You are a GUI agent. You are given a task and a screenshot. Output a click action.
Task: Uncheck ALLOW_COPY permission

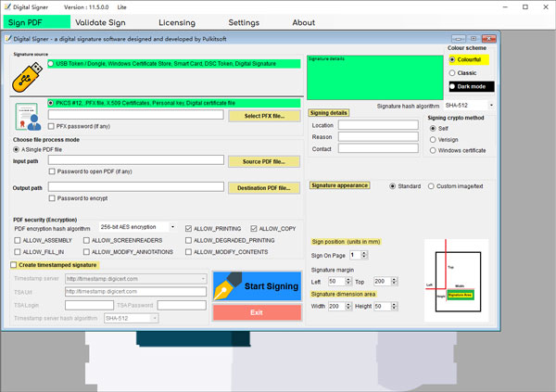click(x=254, y=229)
